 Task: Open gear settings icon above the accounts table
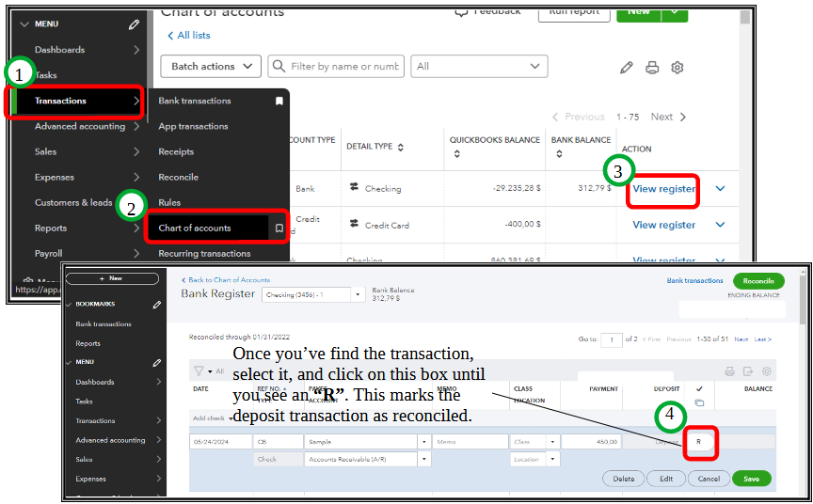[x=677, y=68]
